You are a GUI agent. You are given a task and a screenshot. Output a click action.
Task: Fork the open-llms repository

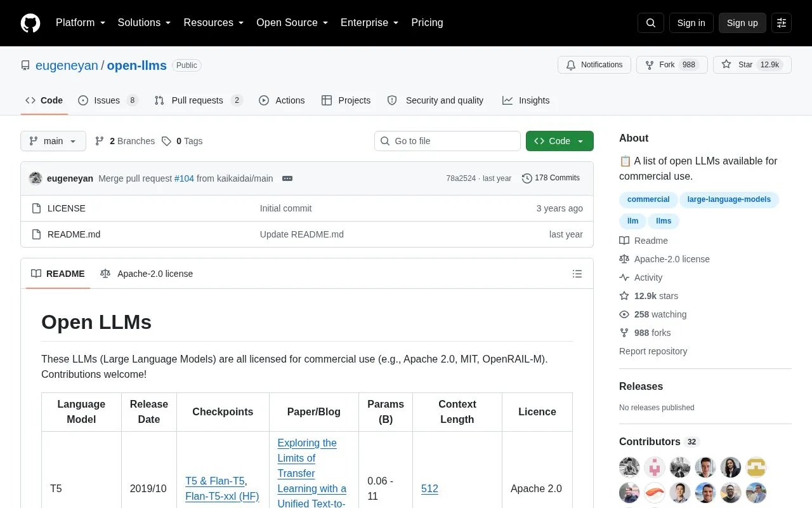click(671, 65)
